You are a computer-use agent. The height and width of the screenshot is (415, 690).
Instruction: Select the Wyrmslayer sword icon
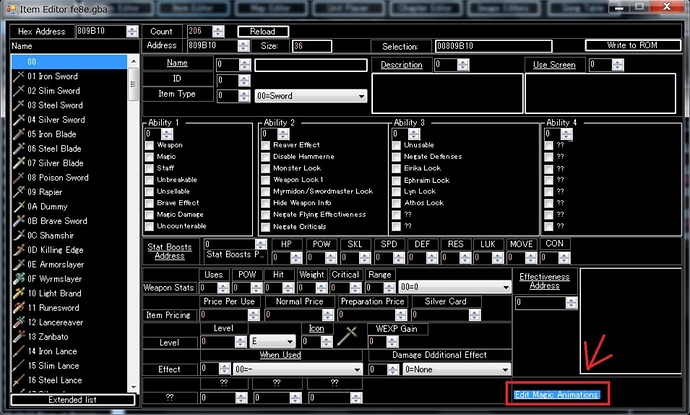click(x=19, y=280)
